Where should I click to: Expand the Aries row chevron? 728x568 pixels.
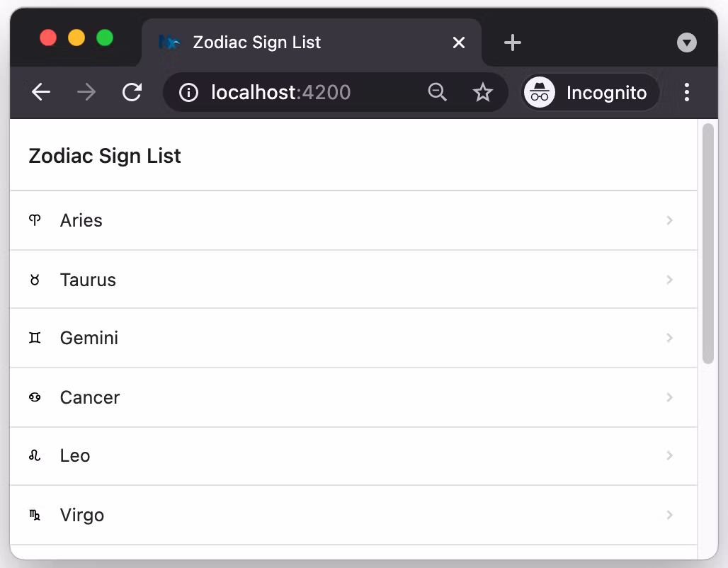tap(669, 220)
